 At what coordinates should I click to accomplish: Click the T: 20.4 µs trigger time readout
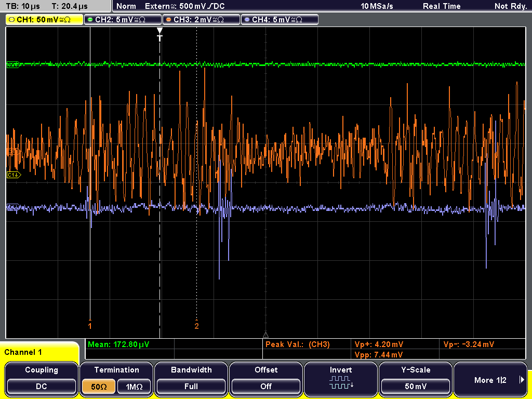pos(70,6)
